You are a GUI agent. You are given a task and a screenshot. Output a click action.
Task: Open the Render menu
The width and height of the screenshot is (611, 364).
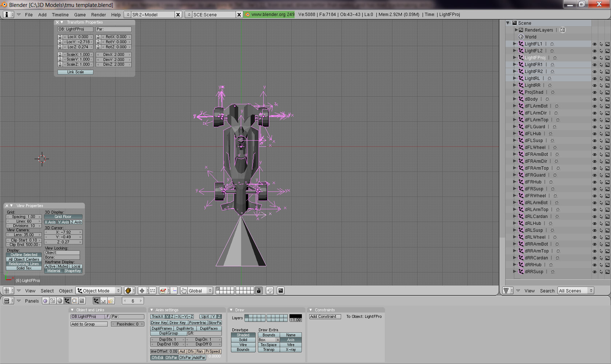click(x=98, y=15)
